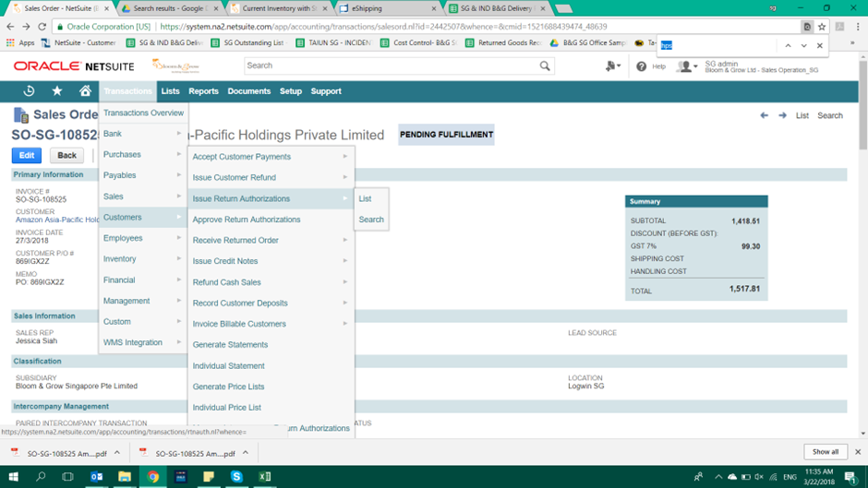Viewport: 868px width, 488px height.
Task: Open options for first SO-SG-108525 pdf download
Action: coord(117,453)
